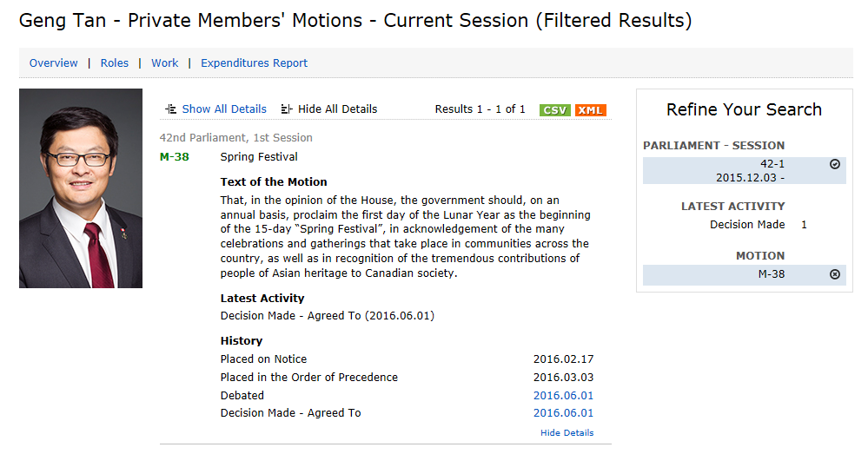Switch to the Roles tab
868x454 pixels.
point(115,63)
